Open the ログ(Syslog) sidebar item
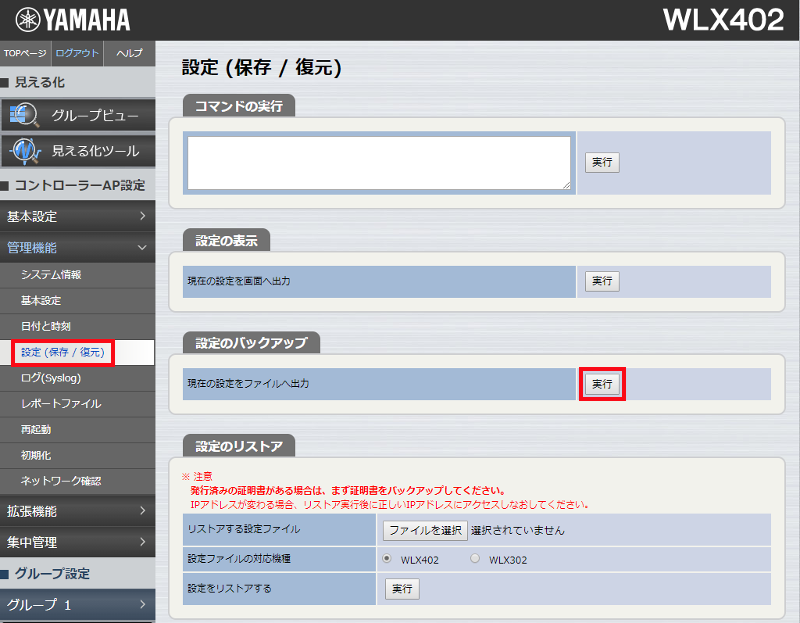The image size is (800, 623). coord(51,378)
